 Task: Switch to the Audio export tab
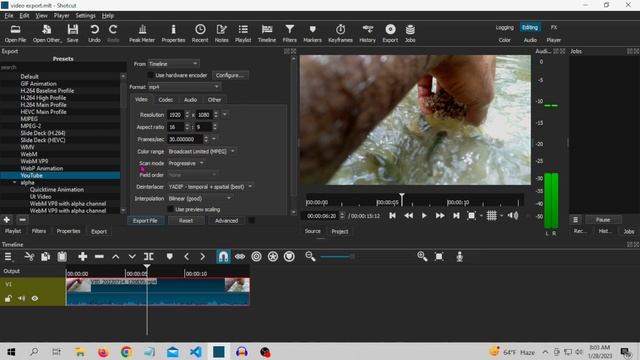(x=190, y=100)
